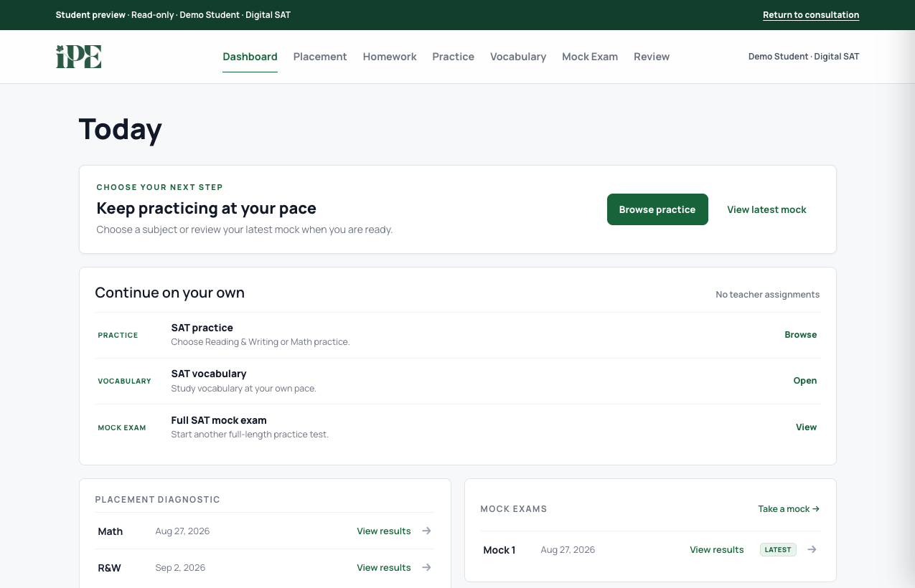Switch to the Placement tab
The height and width of the screenshot is (588, 915).
(x=320, y=57)
